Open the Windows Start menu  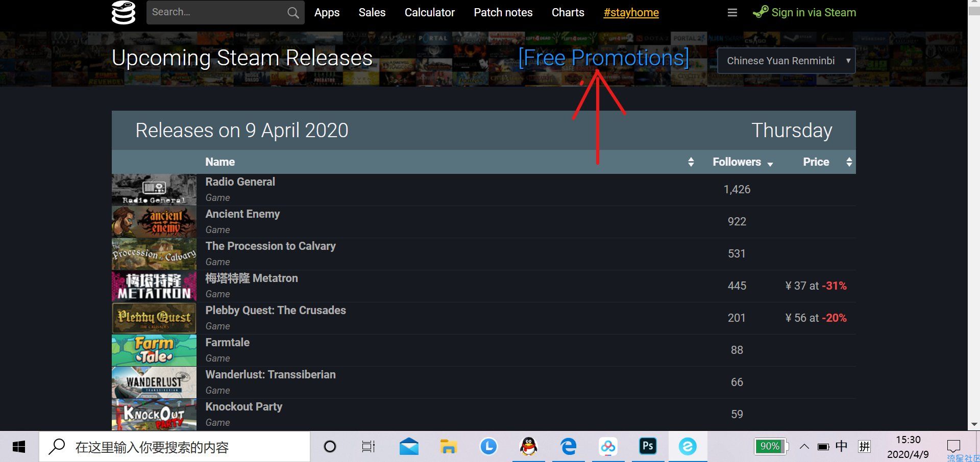(x=19, y=447)
